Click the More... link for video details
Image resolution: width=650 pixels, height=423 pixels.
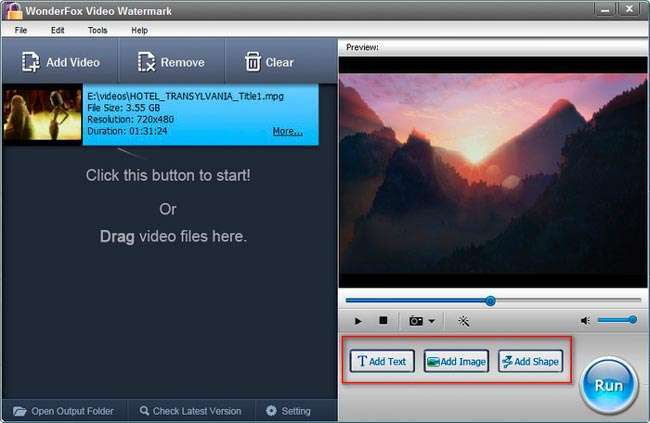tap(287, 131)
